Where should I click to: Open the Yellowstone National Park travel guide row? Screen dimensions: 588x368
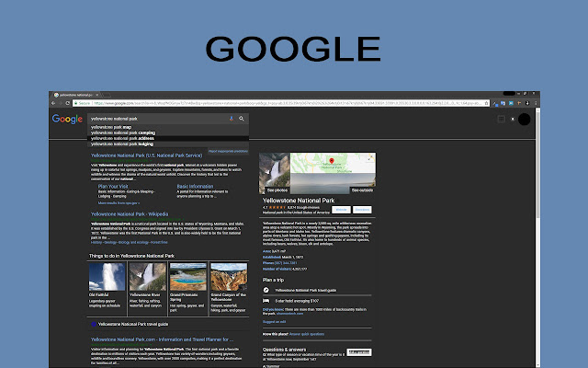tap(168, 324)
